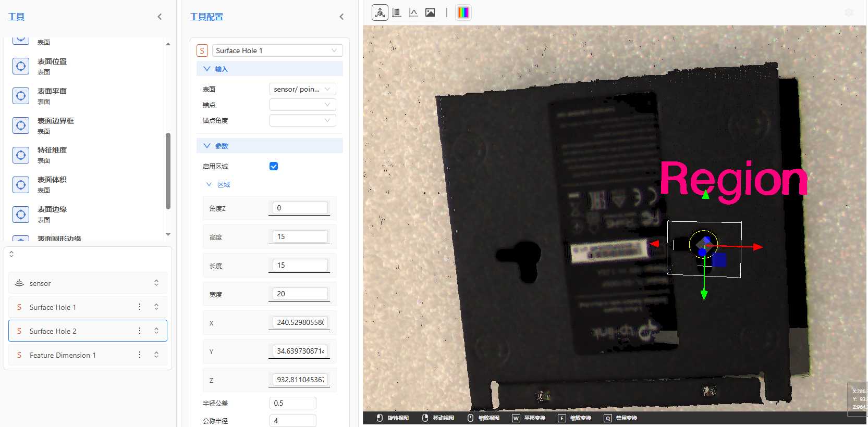Click the 公称半径 input field

(x=293, y=421)
